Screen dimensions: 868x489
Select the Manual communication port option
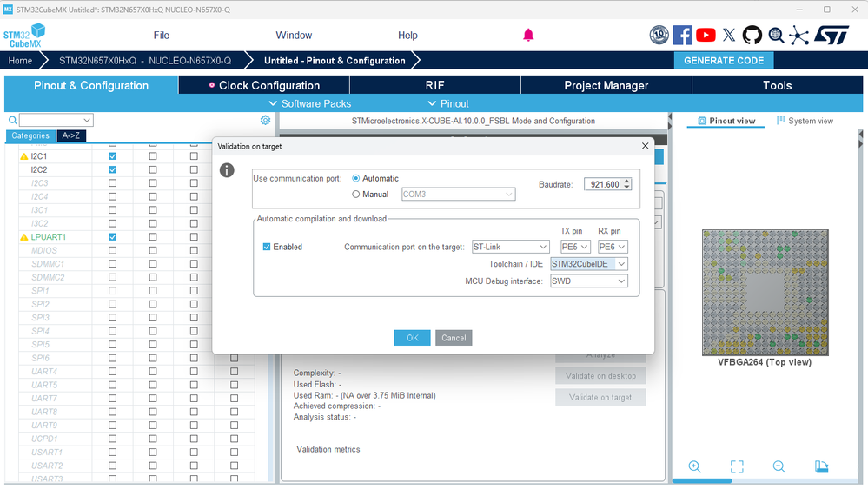(x=356, y=195)
